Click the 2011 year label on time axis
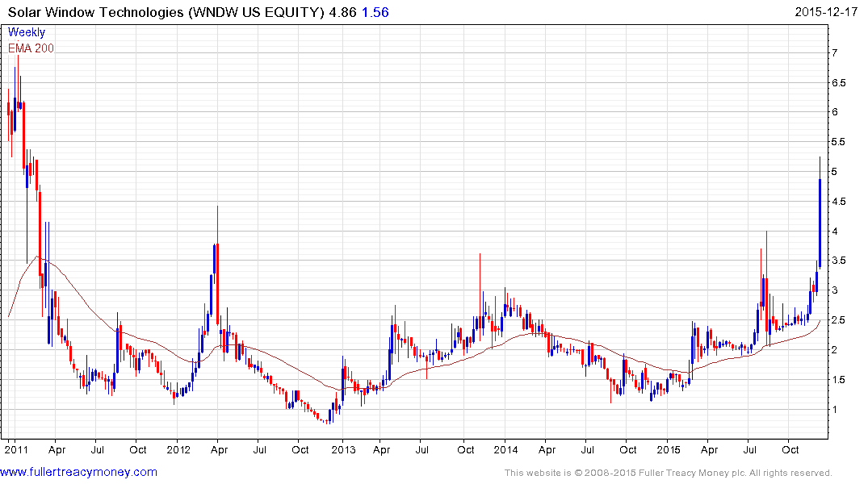 [x=16, y=449]
